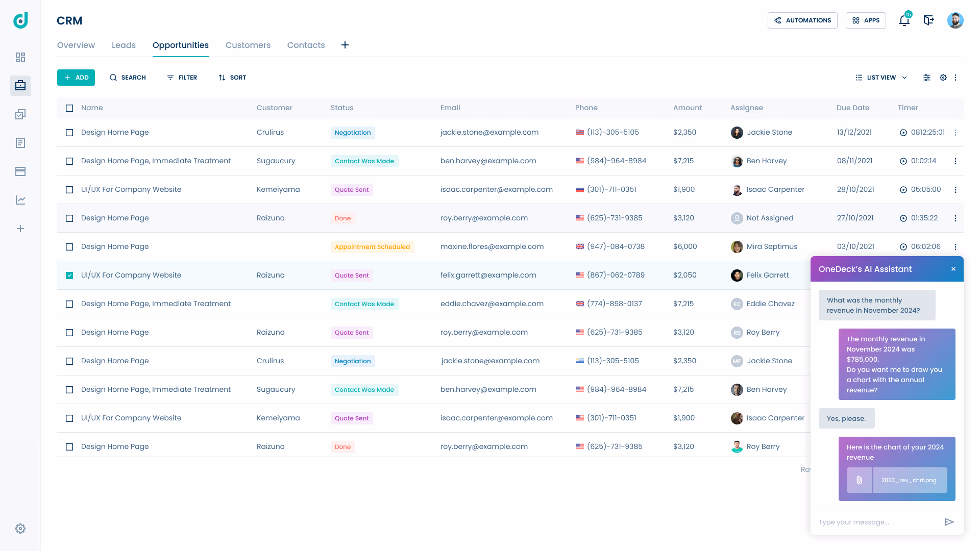The image size is (980, 551).
Task: Open the Automations button
Action: [802, 20]
